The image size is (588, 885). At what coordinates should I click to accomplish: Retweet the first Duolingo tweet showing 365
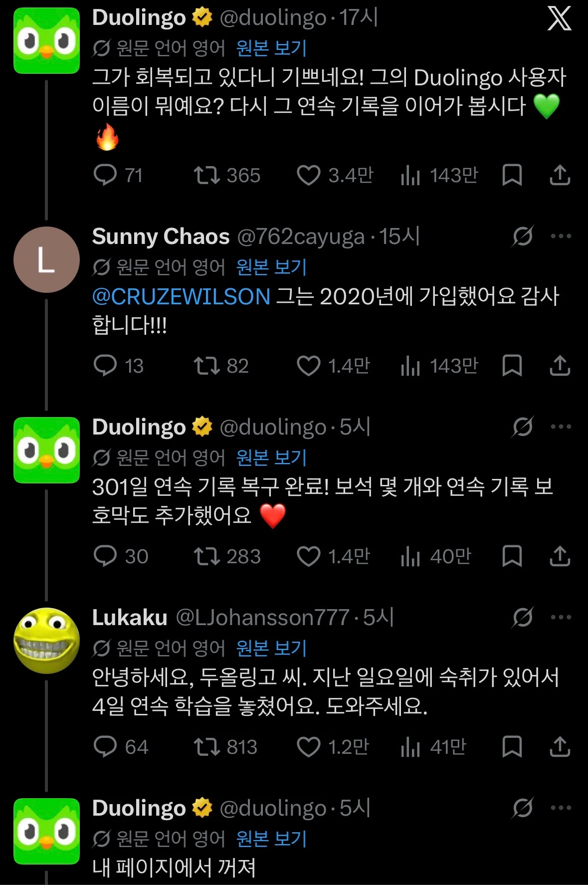pyautogui.click(x=206, y=176)
